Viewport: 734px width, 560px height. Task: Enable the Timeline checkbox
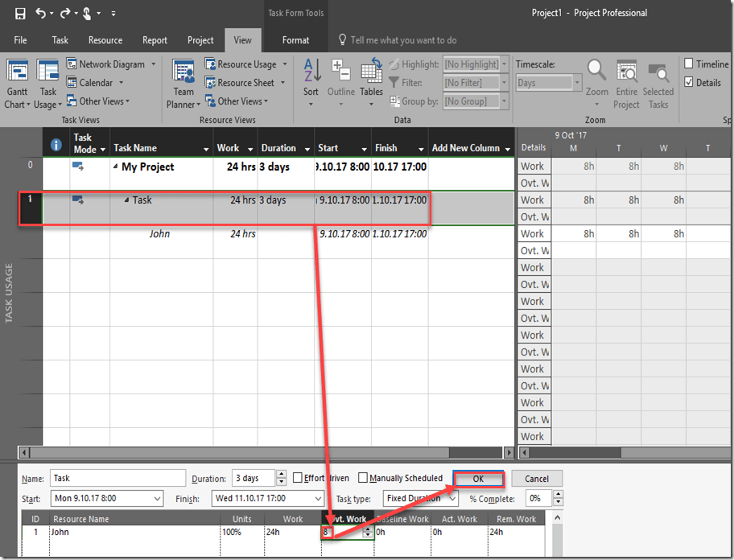pyautogui.click(x=689, y=64)
